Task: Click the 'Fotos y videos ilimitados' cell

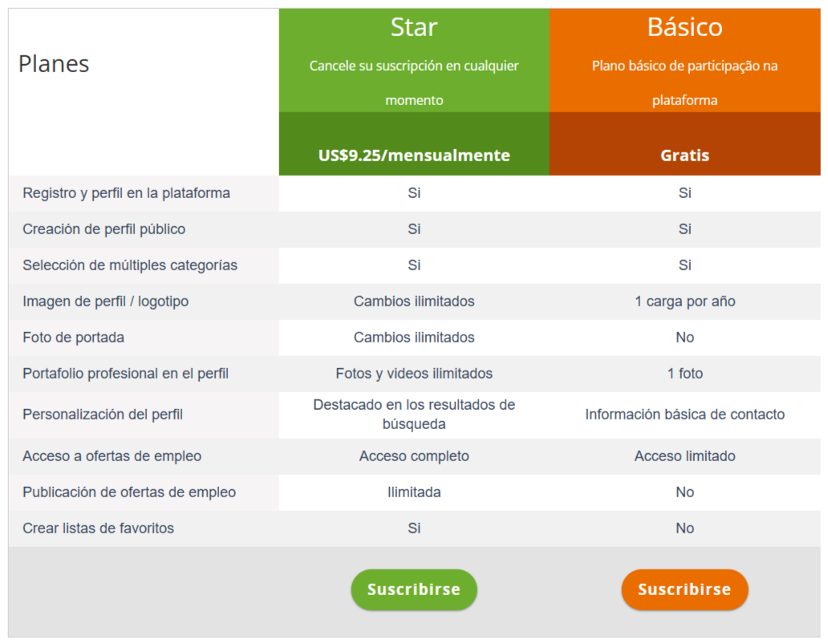Action: pyautogui.click(x=414, y=373)
